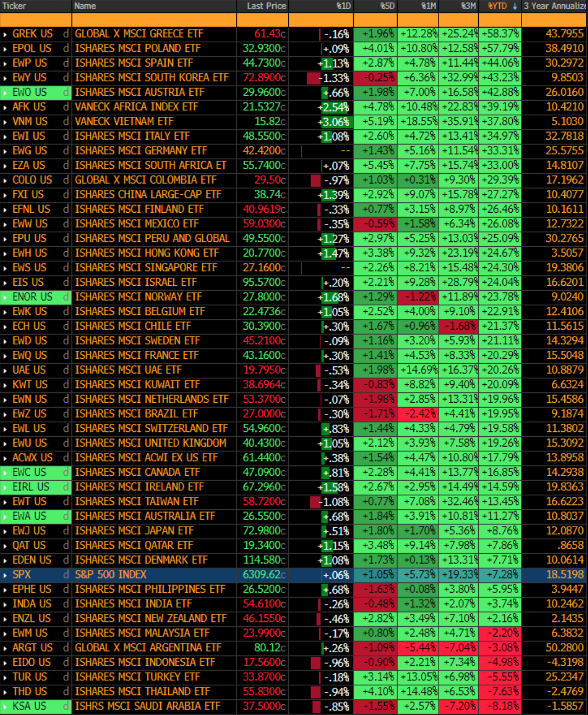Toggle the %YTD sort direction arrow
The height and width of the screenshot is (715, 588).
click(515, 6)
